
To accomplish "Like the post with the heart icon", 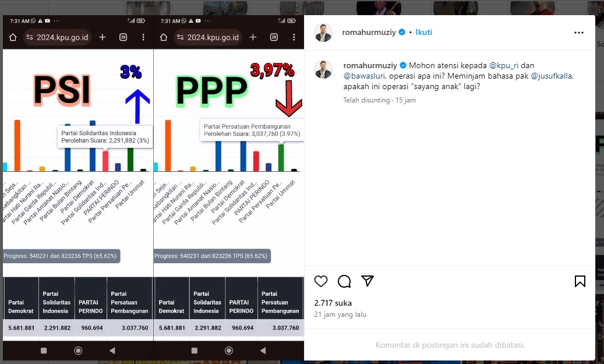I will click(321, 281).
